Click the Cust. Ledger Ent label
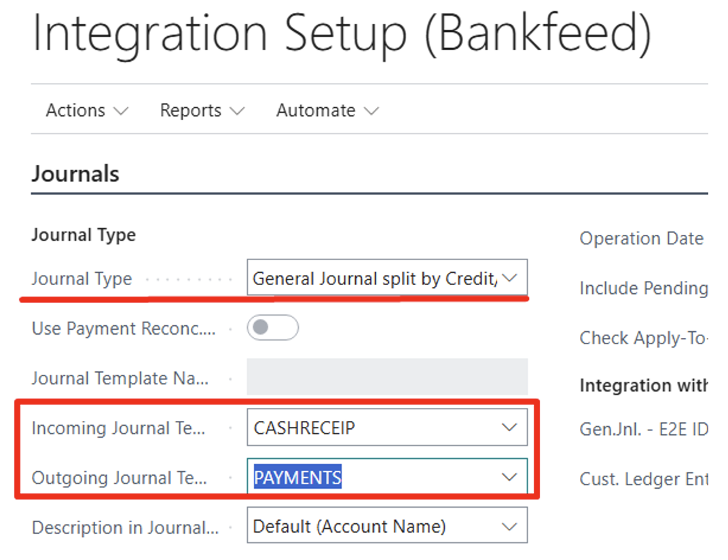This screenshot has width=728, height=560. pyautogui.click(x=644, y=479)
